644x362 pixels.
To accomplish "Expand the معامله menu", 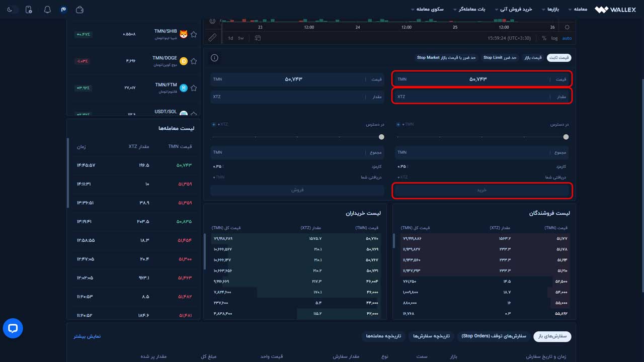I will (x=578, y=10).
